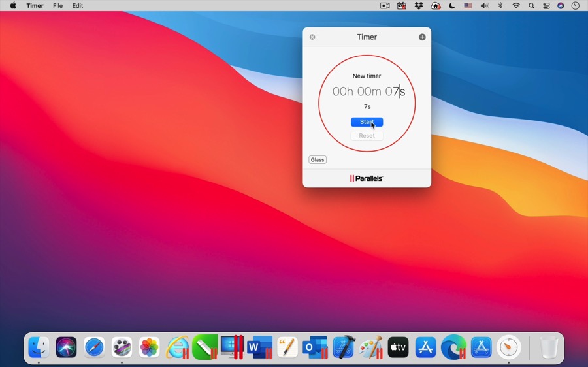
Task: Open Safari from the Dock
Action: 94,347
